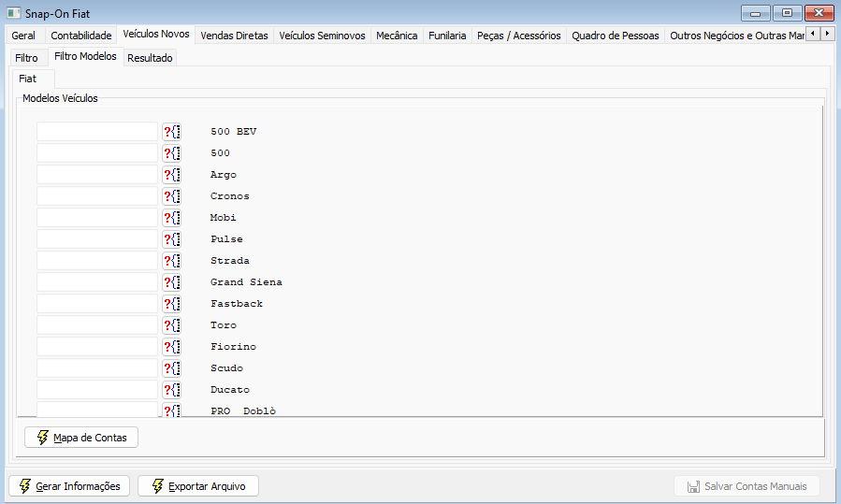Viewport: 841px width, 504px height.
Task: Click the Fastback model label
Action: pyautogui.click(x=237, y=304)
